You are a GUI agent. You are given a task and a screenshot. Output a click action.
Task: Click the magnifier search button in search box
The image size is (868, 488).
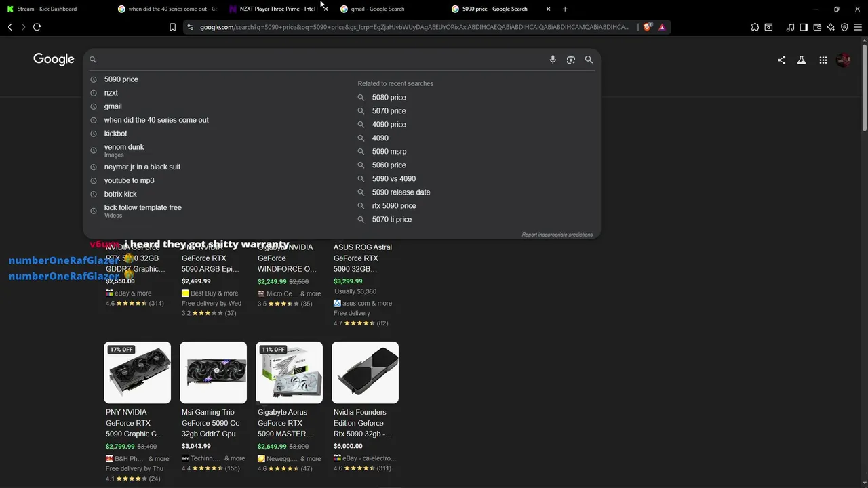589,60
